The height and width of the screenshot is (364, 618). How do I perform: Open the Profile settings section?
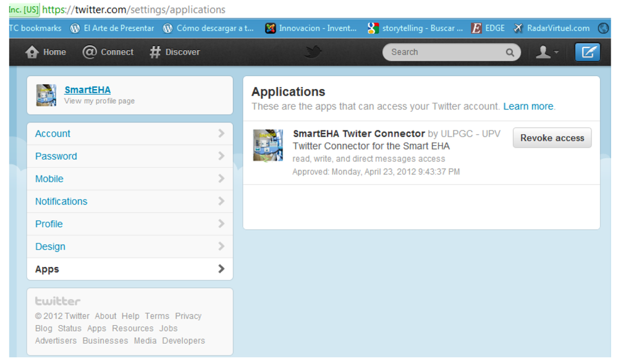point(130,224)
